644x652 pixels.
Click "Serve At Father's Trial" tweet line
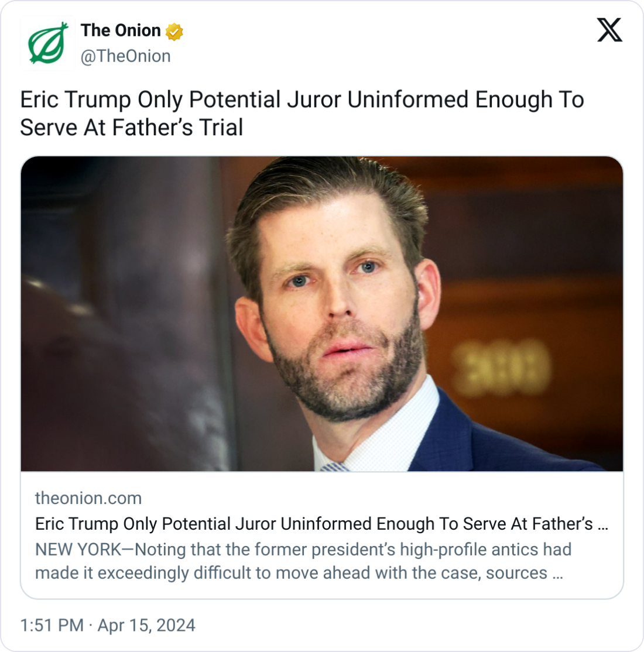(x=131, y=128)
